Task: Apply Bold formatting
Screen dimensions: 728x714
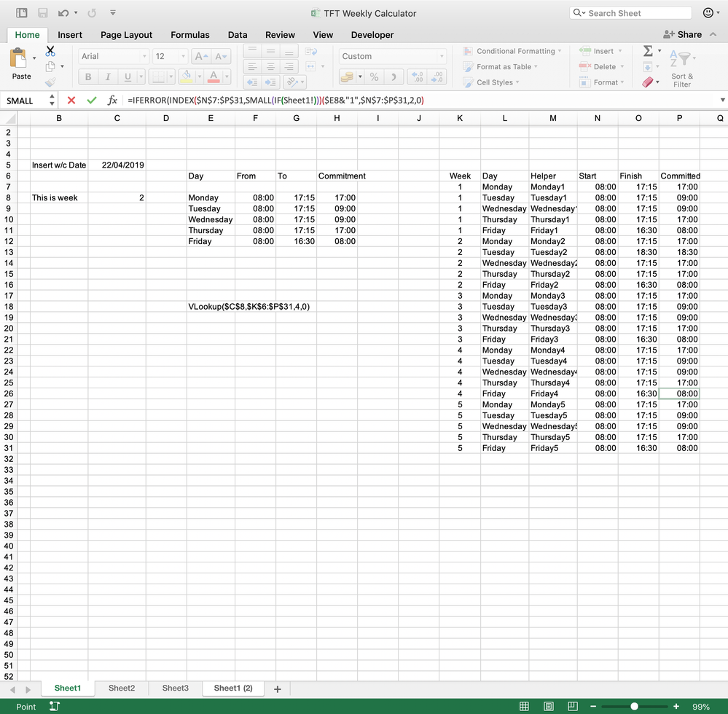Action: 87,76
